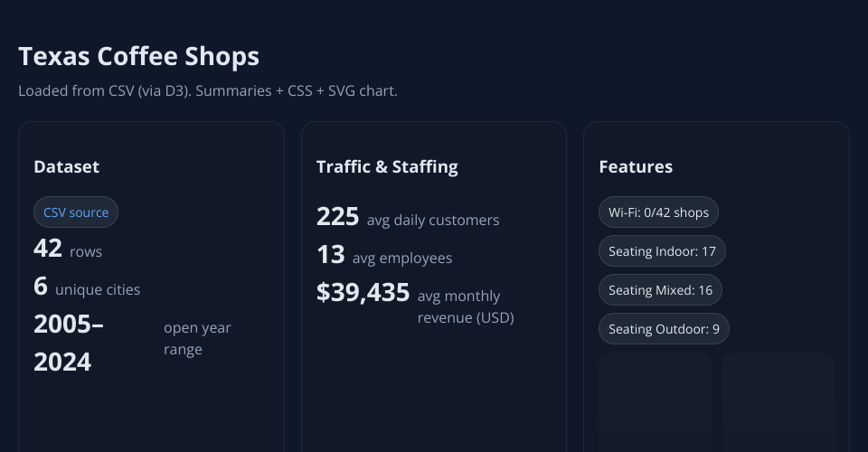Select the Seating Mixed: 16 badge
The height and width of the screenshot is (452, 868).
[660, 290]
